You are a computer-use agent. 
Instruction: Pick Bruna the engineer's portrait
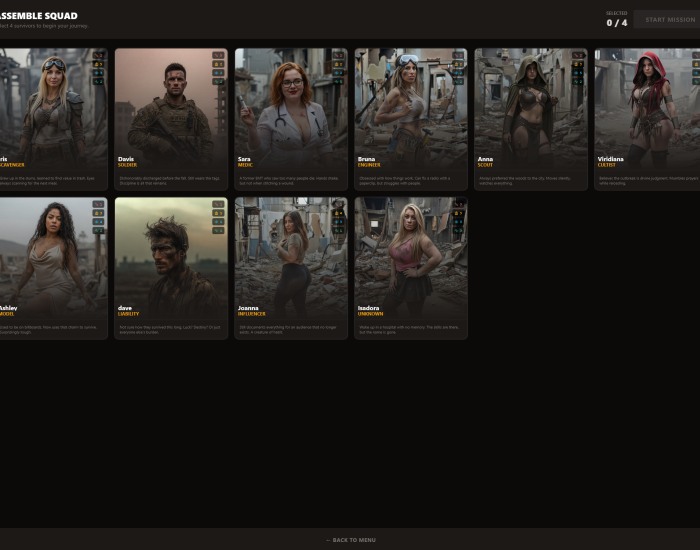pyautogui.click(x=411, y=108)
